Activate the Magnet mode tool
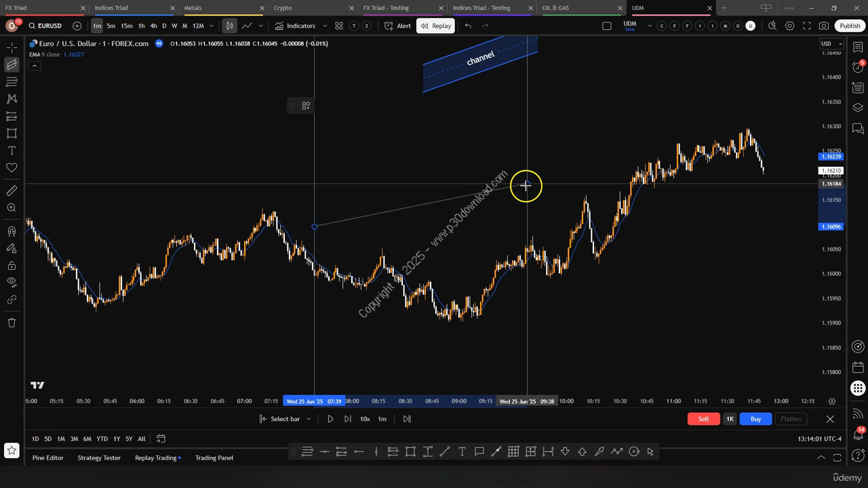Screen dimensions: 868x488 pyautogui.click(x=12, y=231)
